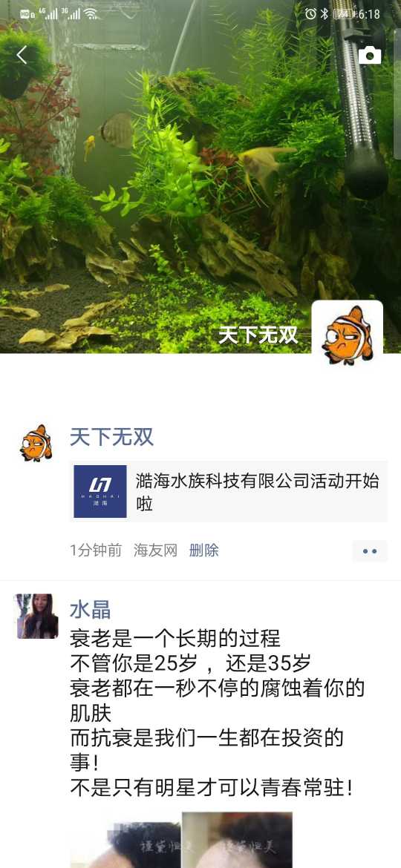Tap 水晶's profile photo
Screen dimensions: 401x868
click(37, 616)
